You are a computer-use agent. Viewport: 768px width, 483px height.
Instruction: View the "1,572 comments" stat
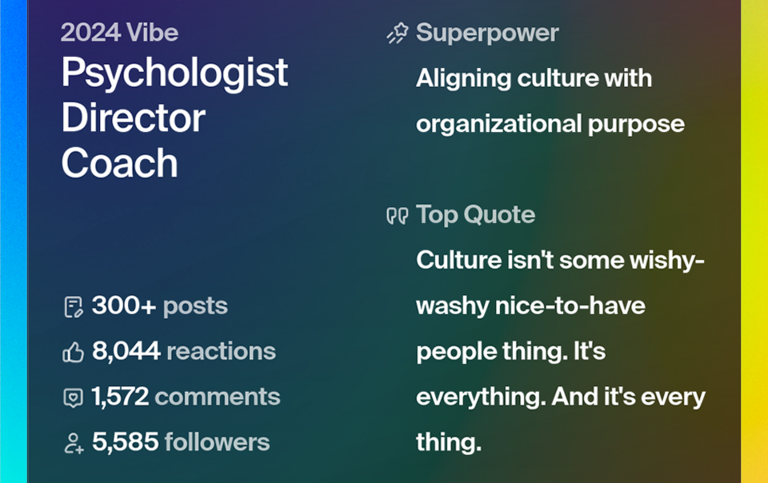point(185,397)
